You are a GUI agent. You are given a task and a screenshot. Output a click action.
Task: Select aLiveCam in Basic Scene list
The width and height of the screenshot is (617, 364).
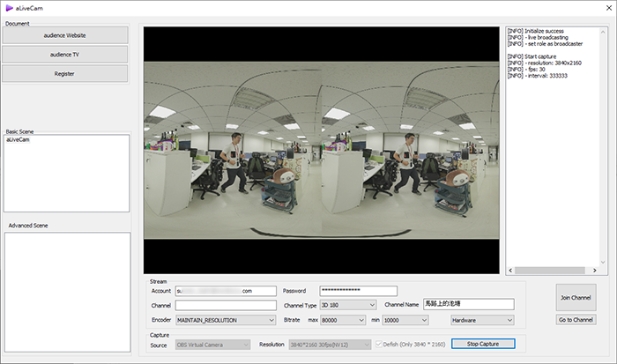[19, 140]
